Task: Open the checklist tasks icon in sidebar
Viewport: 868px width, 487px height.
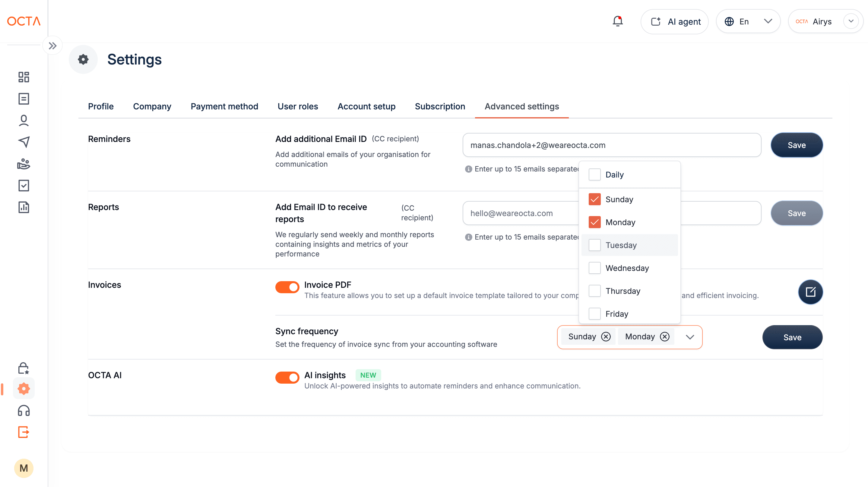Action: (24, 185)
